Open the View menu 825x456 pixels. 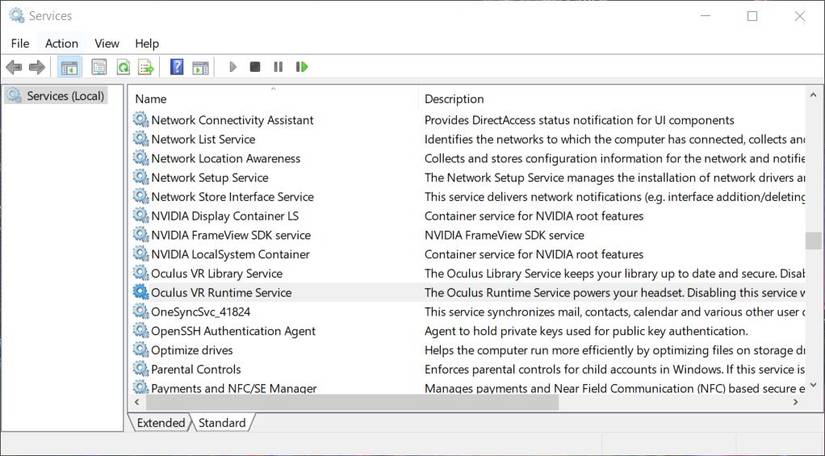(106, 43)
